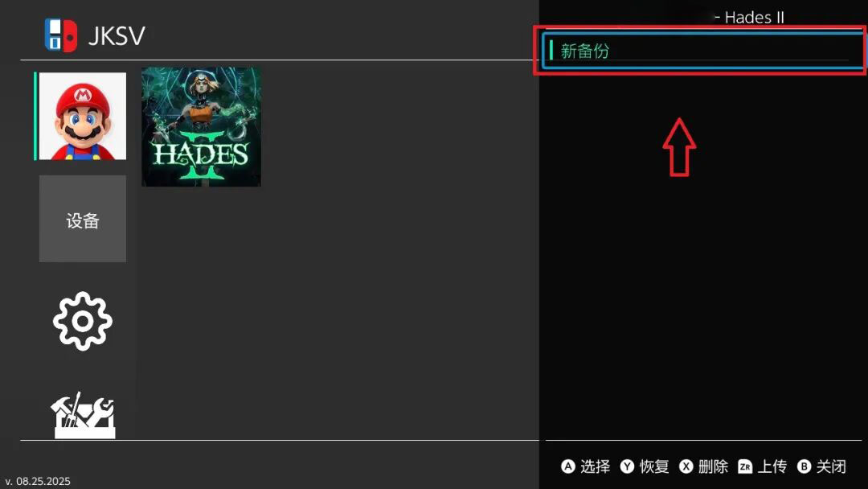
Task: Click the JKSV Switch logo icon
Action: 61,35
